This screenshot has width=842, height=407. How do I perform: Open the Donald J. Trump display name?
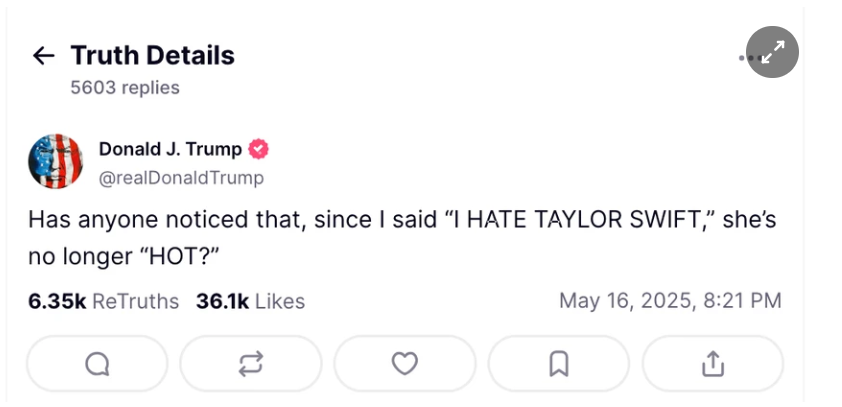pos(170,150)
